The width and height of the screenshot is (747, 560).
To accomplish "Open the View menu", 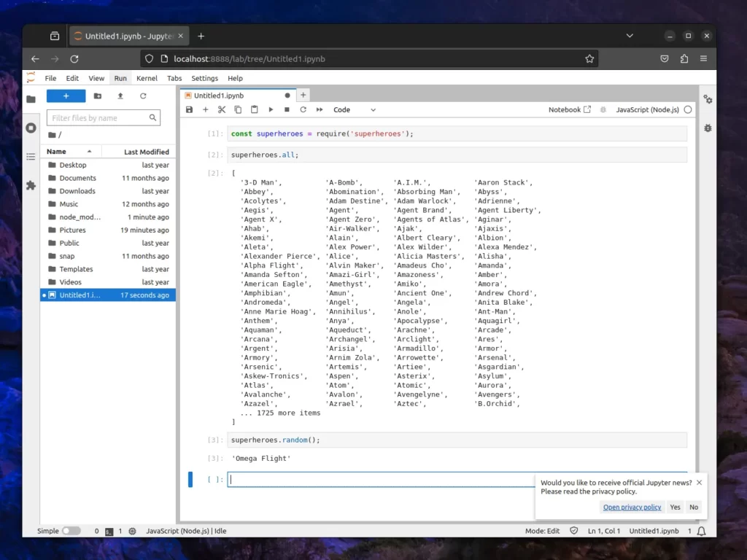I will tap(96, 78).
